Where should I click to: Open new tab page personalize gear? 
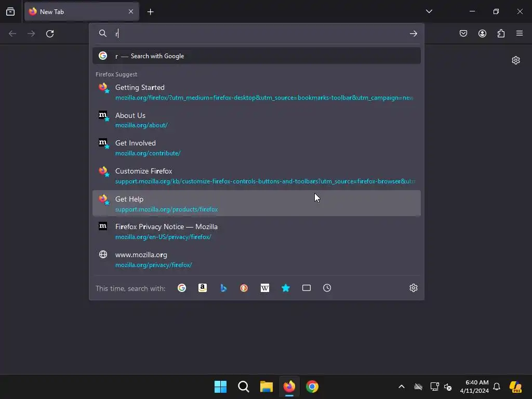516,60
